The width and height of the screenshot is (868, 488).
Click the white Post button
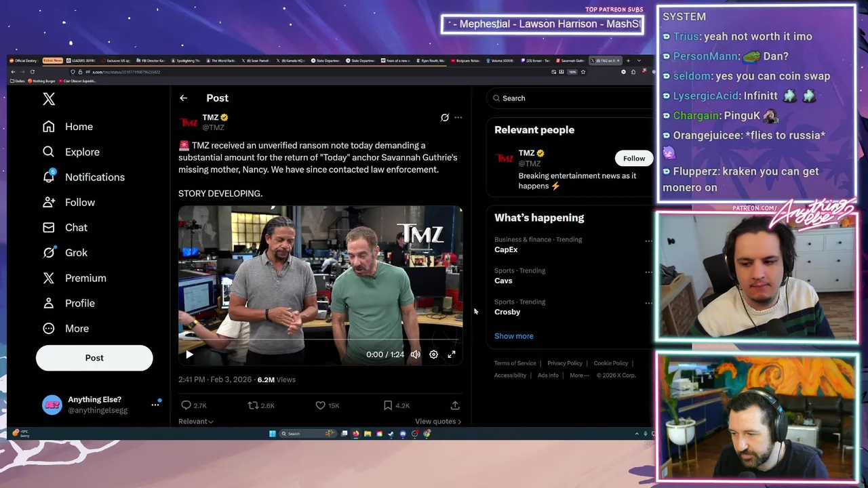pyautogui.click(x=94, y=358)
